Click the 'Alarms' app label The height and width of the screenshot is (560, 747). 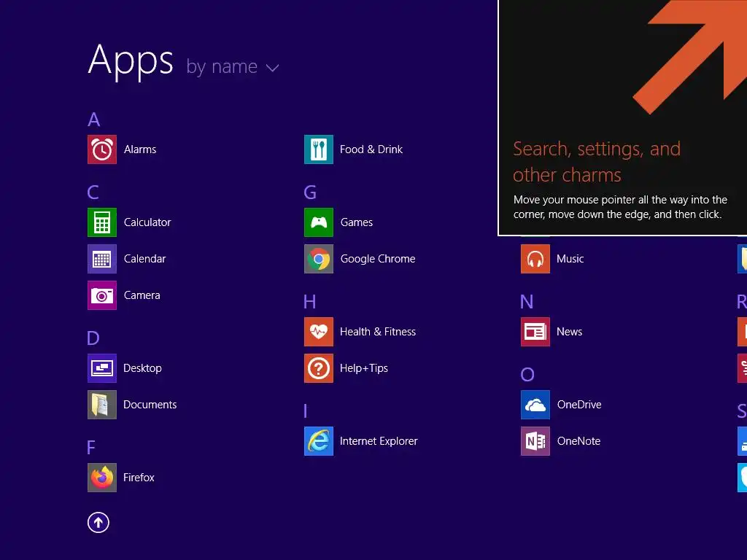[x=140, y=149]
